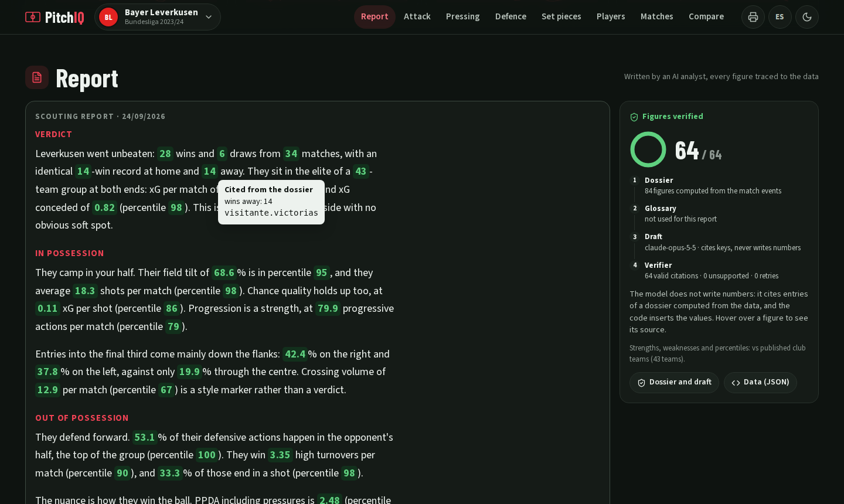Open the Defence tab
This screenshot has height=504, width=844.
click(511, 16)
